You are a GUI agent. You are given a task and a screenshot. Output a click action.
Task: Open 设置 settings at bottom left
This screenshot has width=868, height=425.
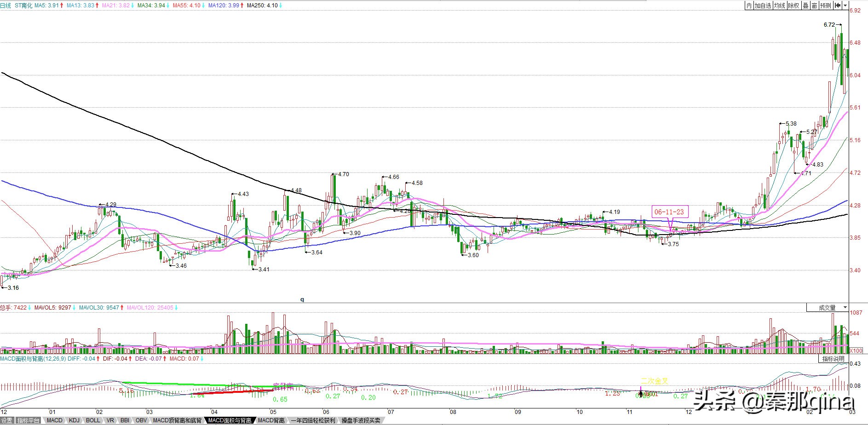7,420
